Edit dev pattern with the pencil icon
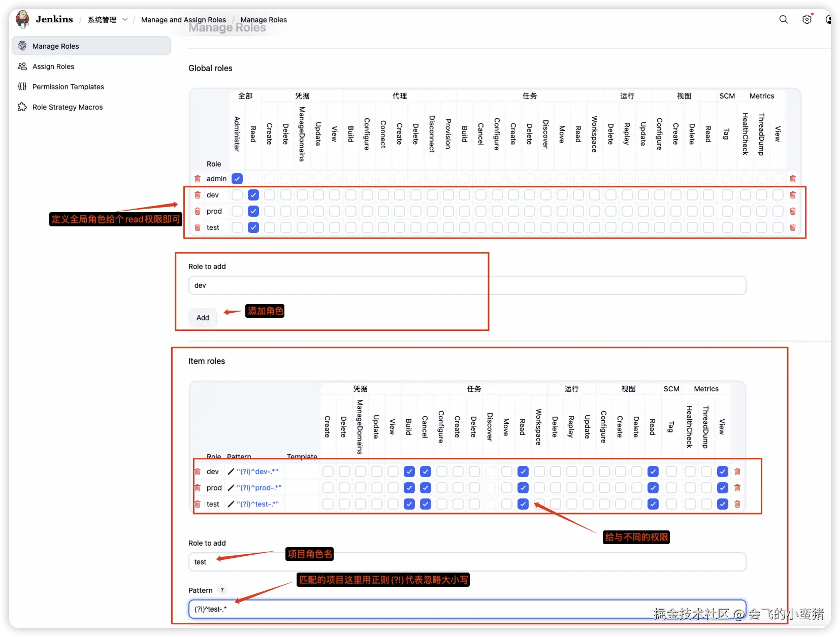Image resolution: width=840 pixels, height=637 pixels. click(231, 472)
